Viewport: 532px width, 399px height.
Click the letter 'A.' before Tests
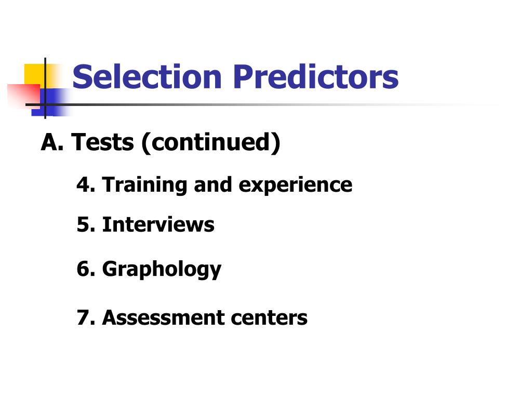pos(52,141)
